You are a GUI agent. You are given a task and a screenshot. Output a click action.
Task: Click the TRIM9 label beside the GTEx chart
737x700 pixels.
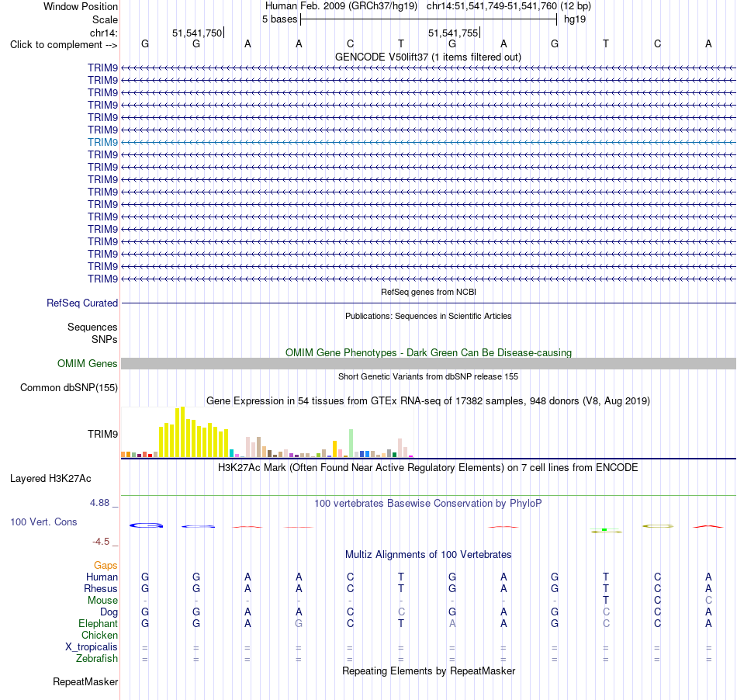102,434
